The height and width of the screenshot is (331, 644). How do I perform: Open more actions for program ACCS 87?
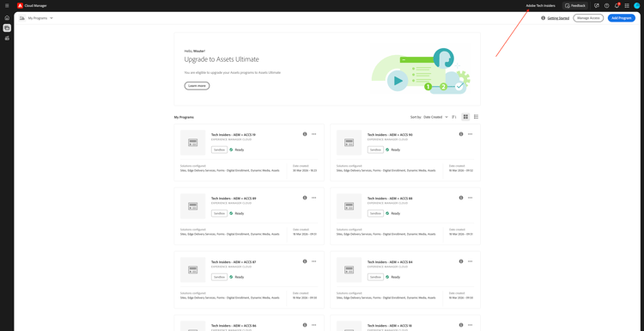313,261
